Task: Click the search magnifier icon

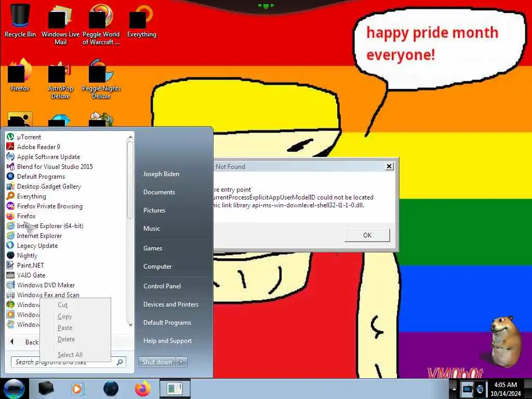Action: [x=119, y=362]
